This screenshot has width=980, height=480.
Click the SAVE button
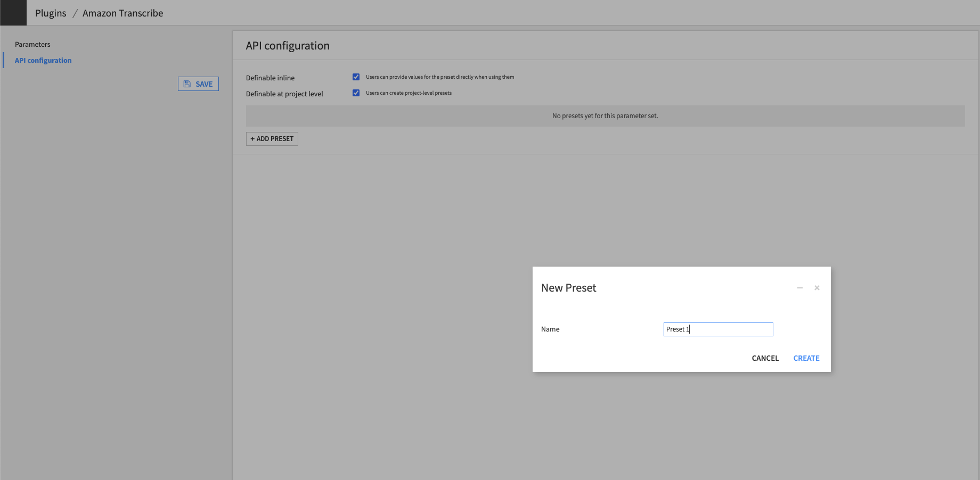pos(198,84)
